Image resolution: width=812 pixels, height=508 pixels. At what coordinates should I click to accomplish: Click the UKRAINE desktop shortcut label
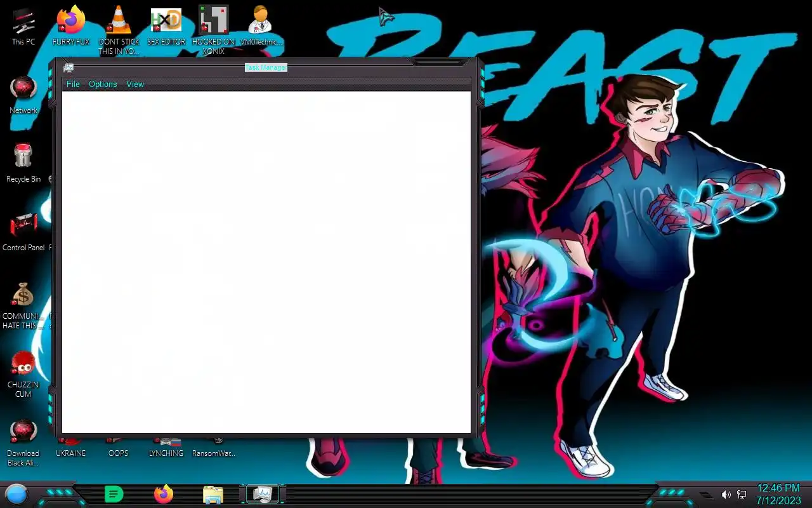click(70, 453)
